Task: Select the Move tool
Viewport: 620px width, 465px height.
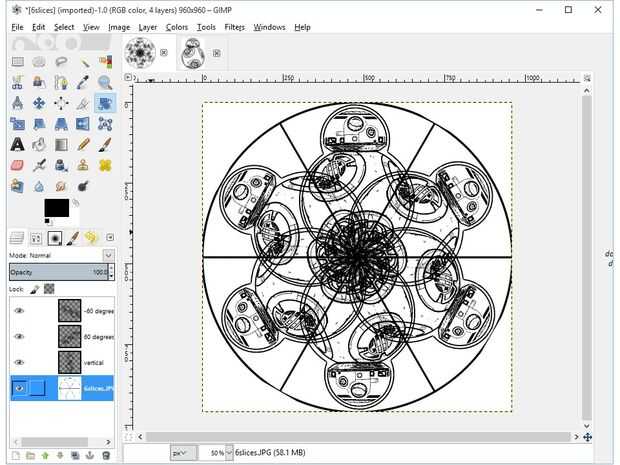Action: coord(39,104)
